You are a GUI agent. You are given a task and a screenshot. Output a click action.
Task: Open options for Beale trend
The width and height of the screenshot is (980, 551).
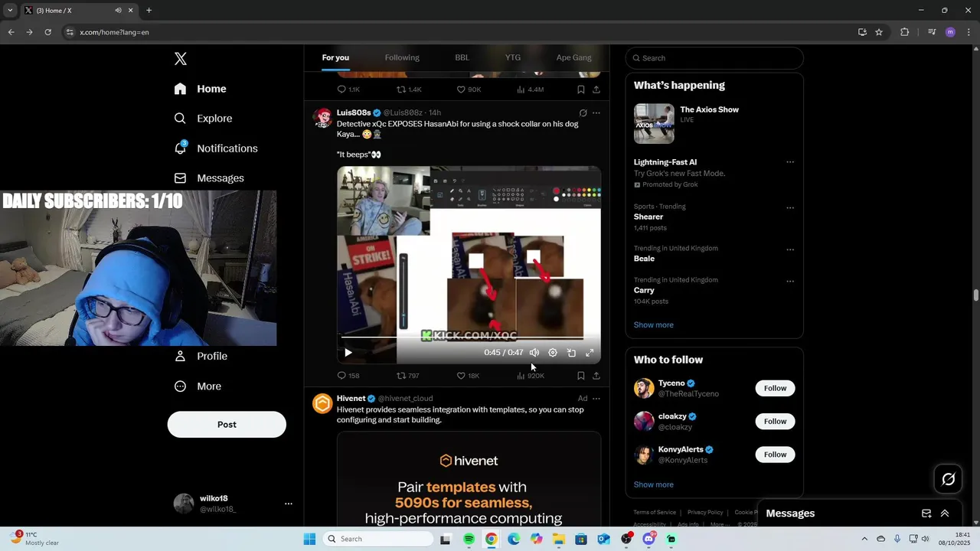click(790, 249)
